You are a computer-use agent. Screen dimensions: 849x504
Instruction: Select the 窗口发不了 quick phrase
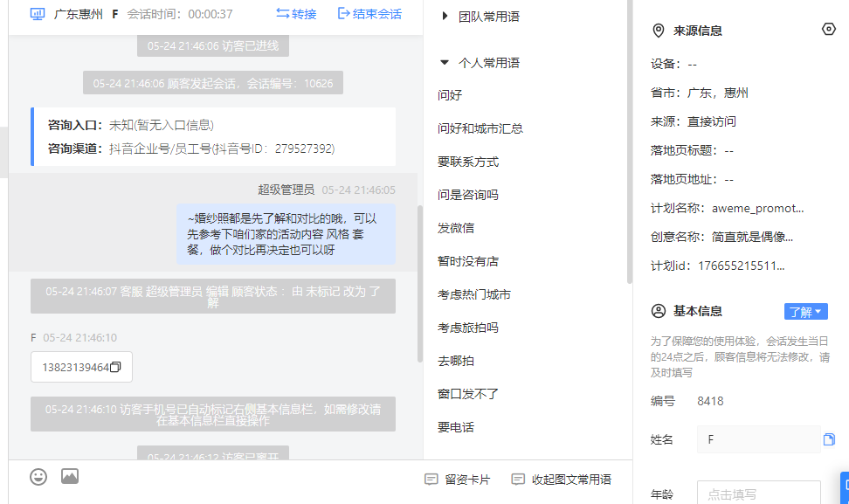[x=468, y=394]
